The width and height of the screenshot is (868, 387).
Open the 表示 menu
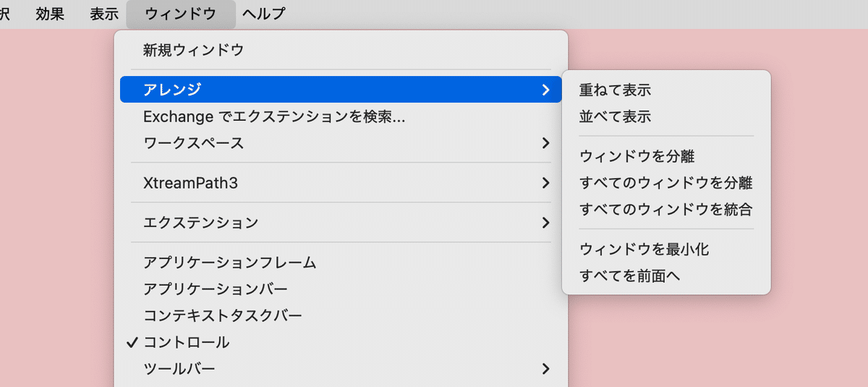coord(104,14)
